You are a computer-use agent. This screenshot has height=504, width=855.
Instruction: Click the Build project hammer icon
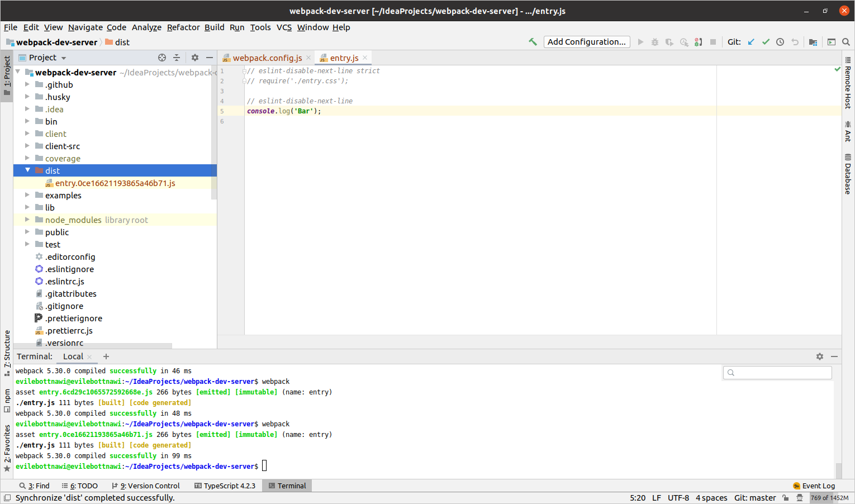pyautogui.click(x=533, y=42)
